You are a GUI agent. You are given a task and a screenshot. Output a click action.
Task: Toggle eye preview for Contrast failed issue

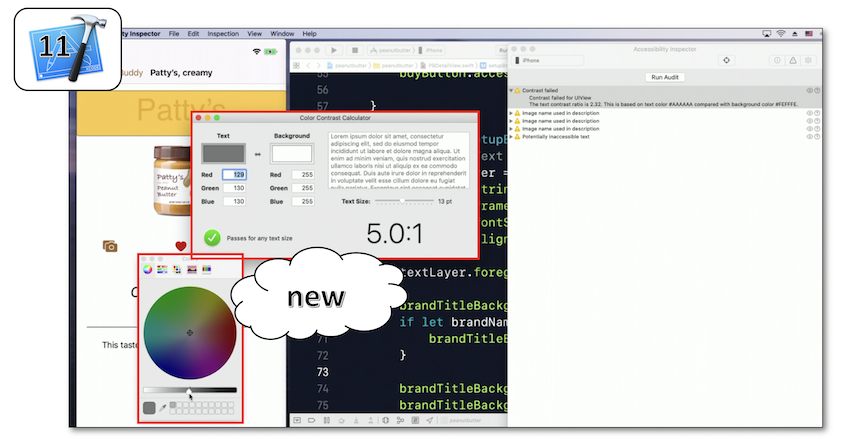pyautogui.click(x=809, y=91)
